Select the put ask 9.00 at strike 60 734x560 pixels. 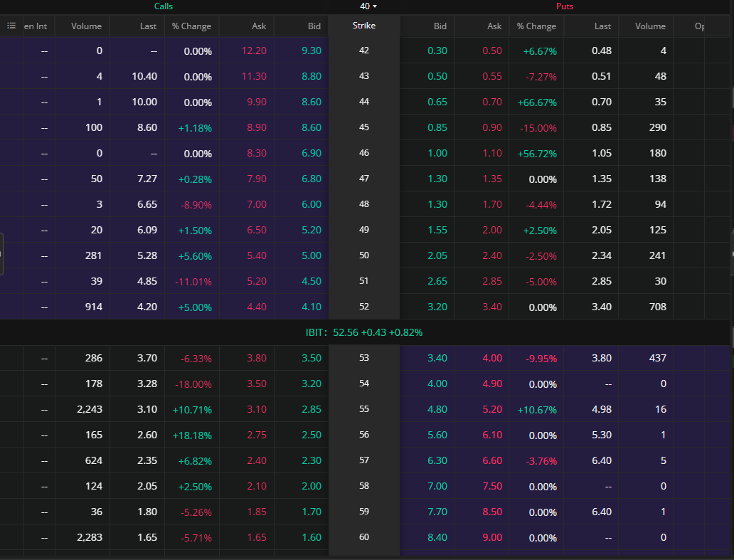tap(491, 537)
